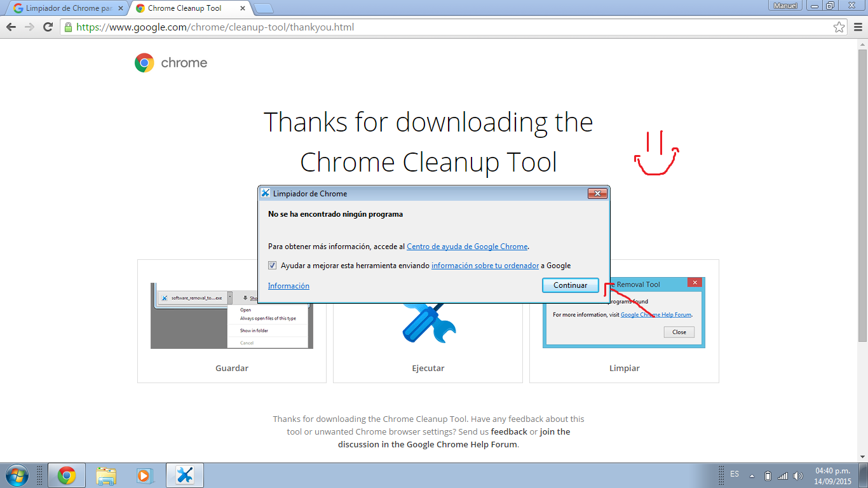Image resolution: width=868 pixels, height=488 pixels.
Task: Open a new tab
Action: point(263,8)
